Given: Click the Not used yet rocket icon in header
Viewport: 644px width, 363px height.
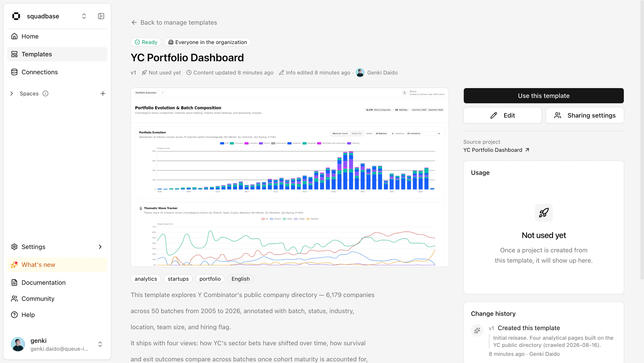Looking at the screenshot, I should (144, 73).
